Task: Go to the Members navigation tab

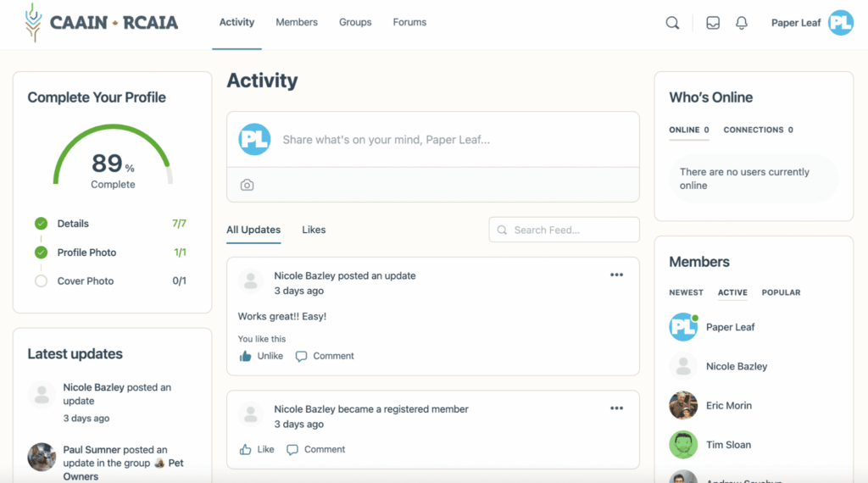Action: pos(297,22)
